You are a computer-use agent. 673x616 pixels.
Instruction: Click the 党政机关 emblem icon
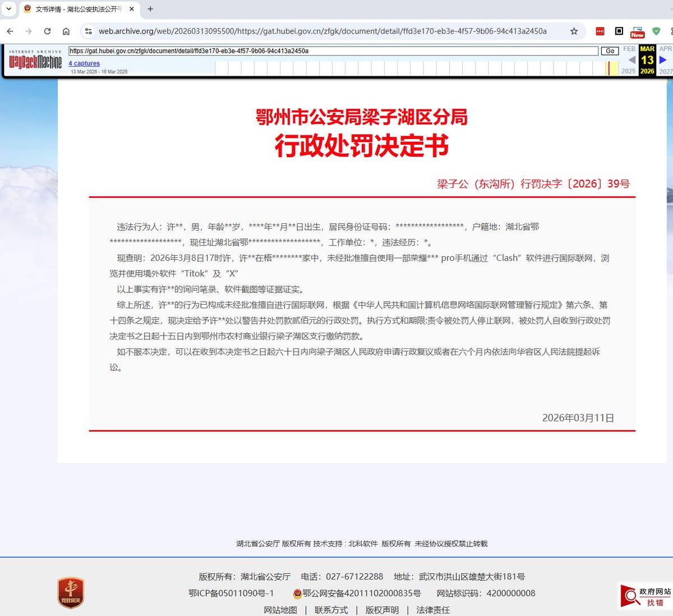click(x=71, y=593)
